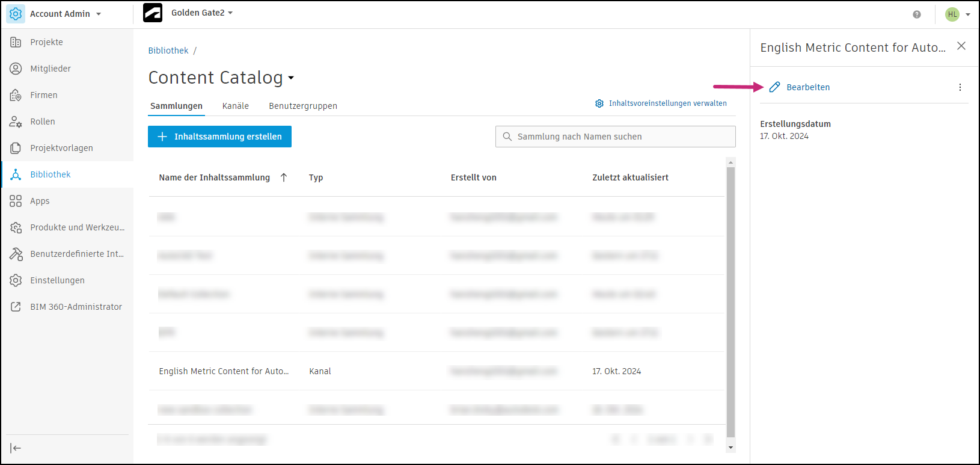Close the English Metric Content panel
Screen dimensions: 980x465
click(961, 46)
